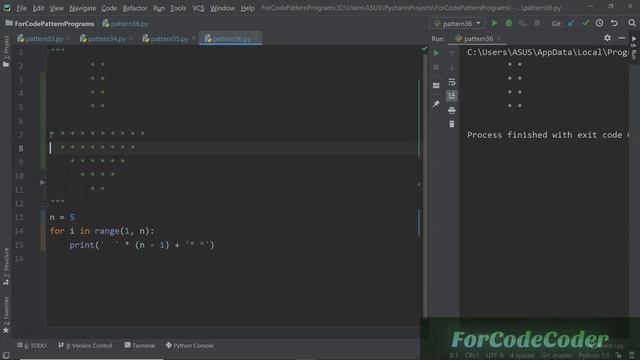Click the Git rollback undo icon
Viewport: 640px width, 360px height.
pos(614,23)
